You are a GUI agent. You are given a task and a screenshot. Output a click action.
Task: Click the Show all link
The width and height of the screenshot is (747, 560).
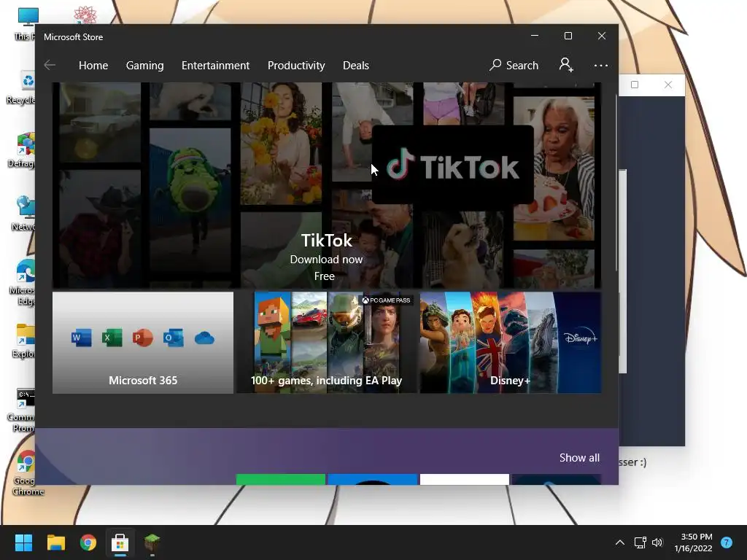coord(579,458)
